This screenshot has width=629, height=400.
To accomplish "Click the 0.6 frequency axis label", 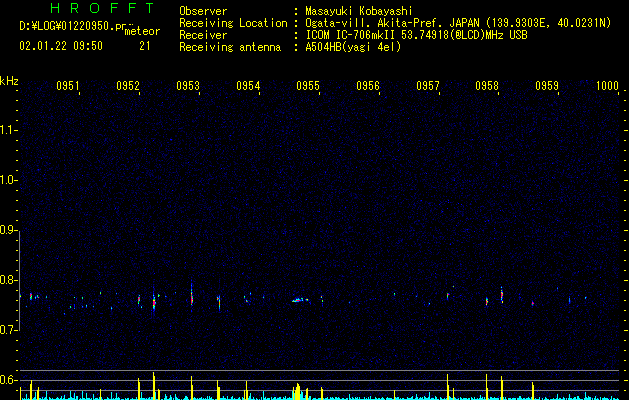I will coord(8,380).
